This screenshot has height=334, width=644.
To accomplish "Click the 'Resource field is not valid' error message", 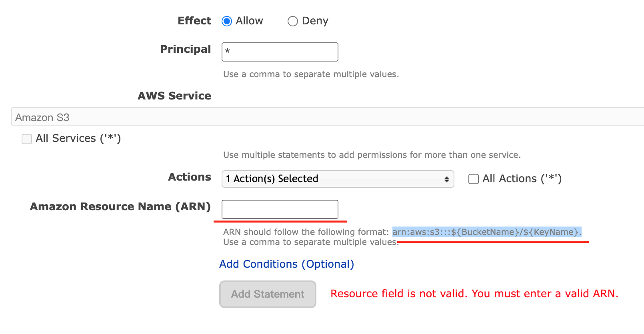I will click(474, 294).
